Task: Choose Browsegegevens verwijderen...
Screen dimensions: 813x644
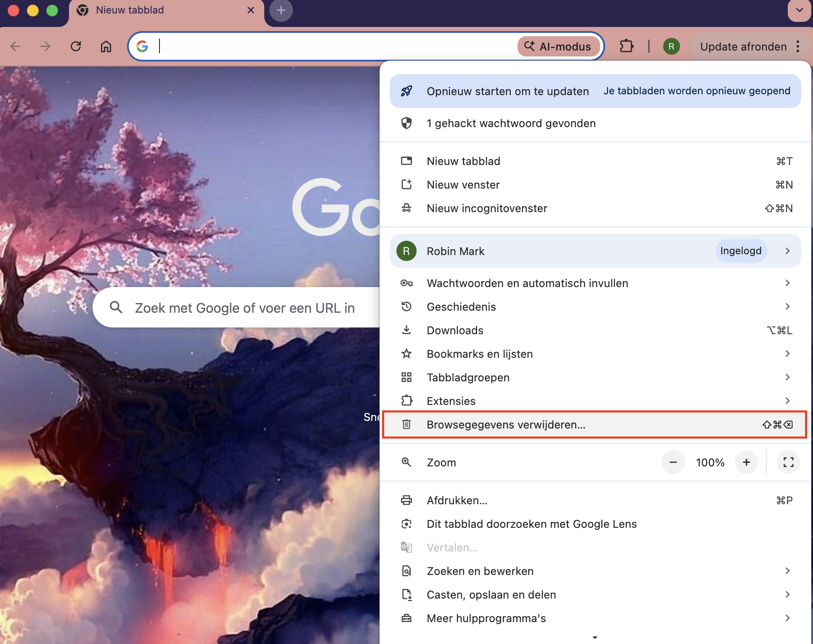Action: (x=594, y=425)
